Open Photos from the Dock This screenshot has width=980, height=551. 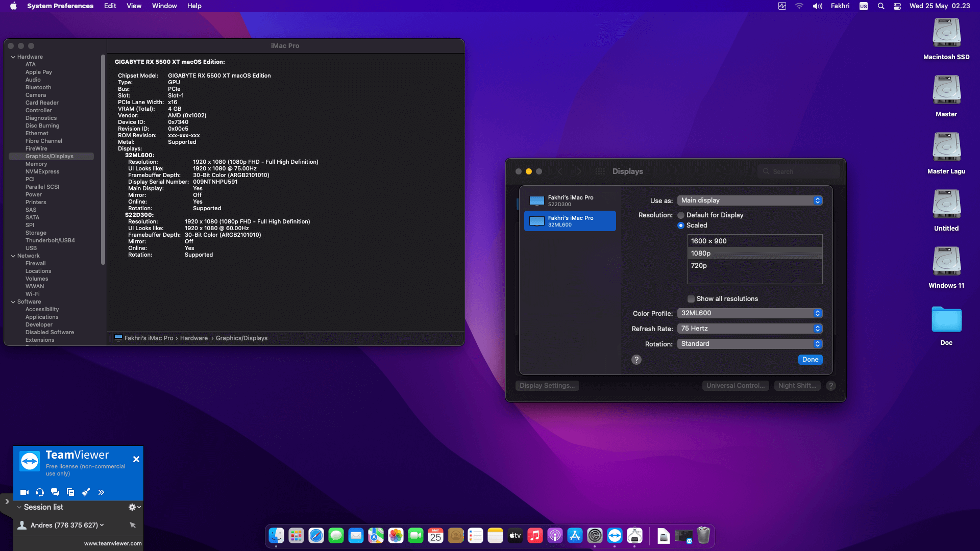point(396,536)
